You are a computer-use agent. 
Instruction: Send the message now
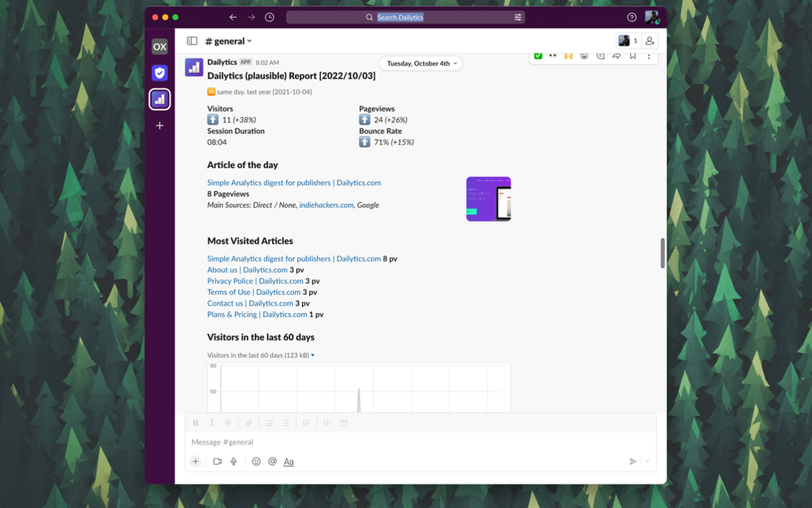point(633,462)
